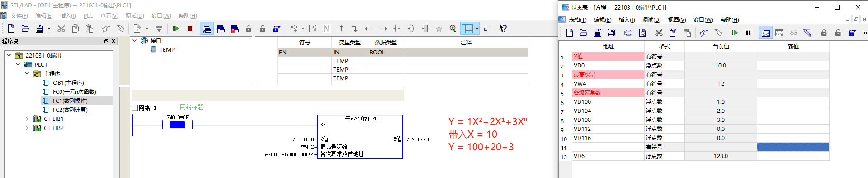Image resolution: width=868 pixels, height=178 pixels.
Task: Close the 程序块 panel
Action: coord(113,41)
